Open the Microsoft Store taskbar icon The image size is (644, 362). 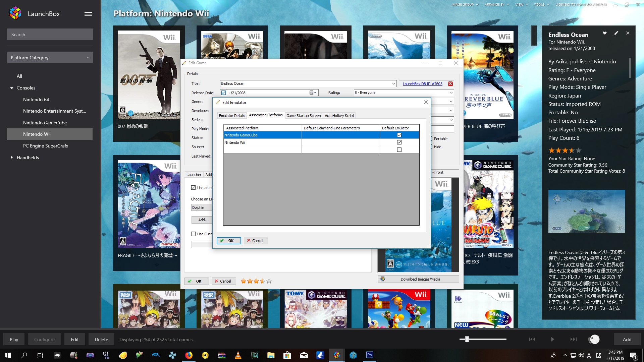click(x=287, y=355)
